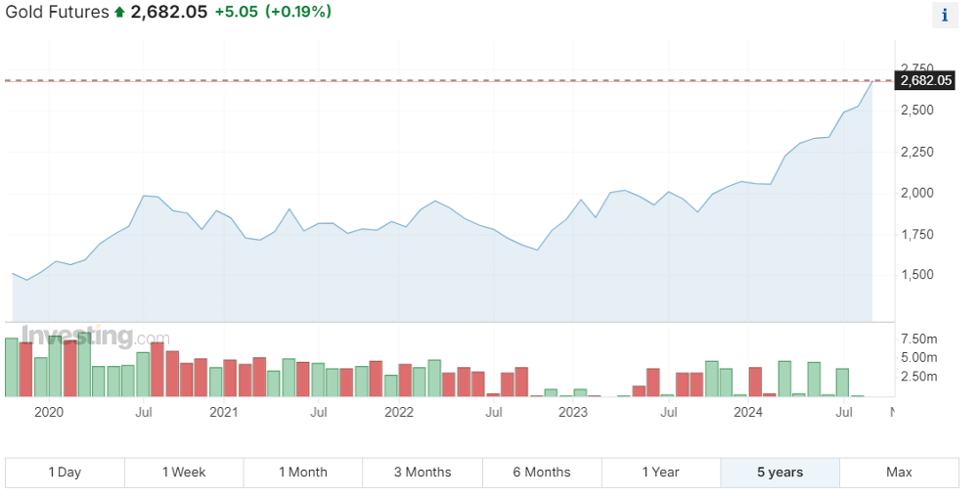Switch chart to Max range
Image resolution: width=980 pixels, height=497 pixels.
click(899, 473)
